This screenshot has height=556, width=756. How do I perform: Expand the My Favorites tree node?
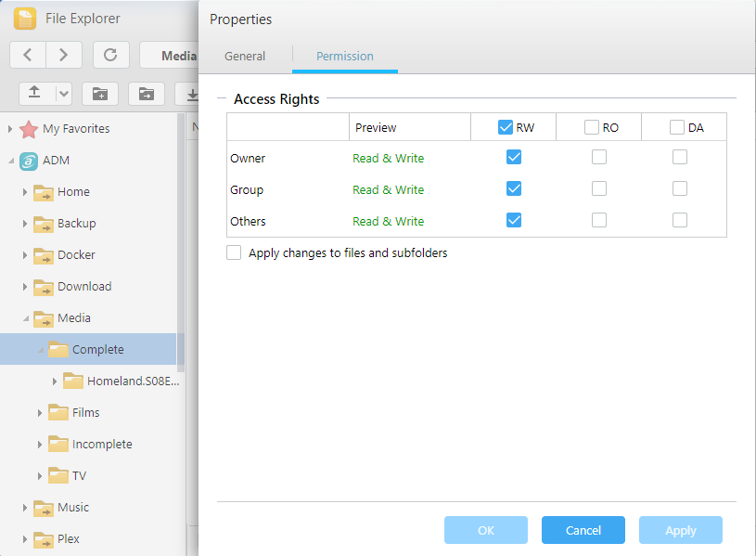pos(9,129)
